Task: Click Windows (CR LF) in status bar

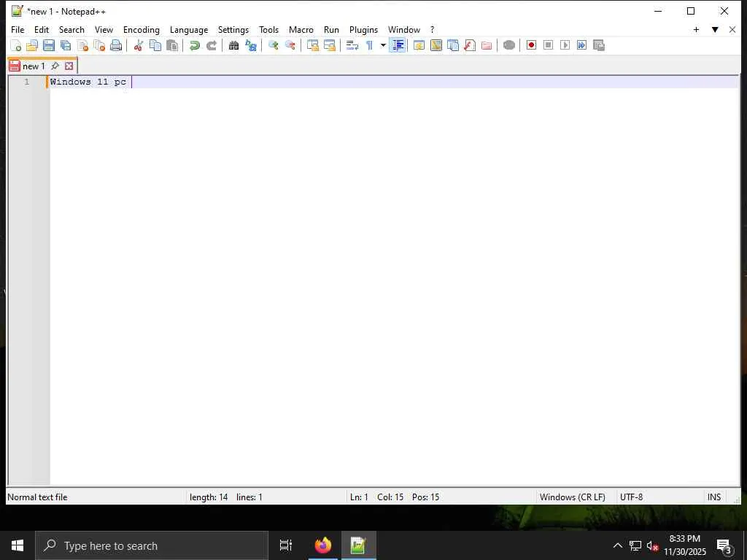Action: [572, 497]
